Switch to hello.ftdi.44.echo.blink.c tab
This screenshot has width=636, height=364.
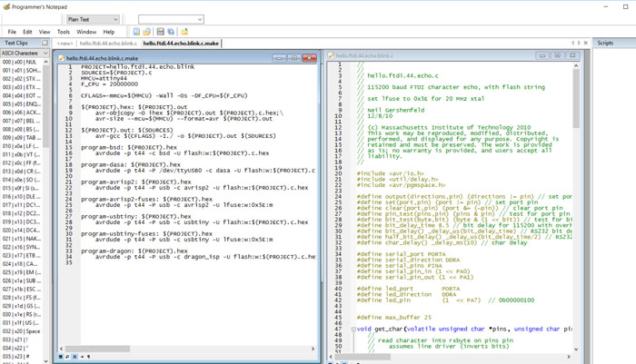pyautogui.click(x=108, y=43)
